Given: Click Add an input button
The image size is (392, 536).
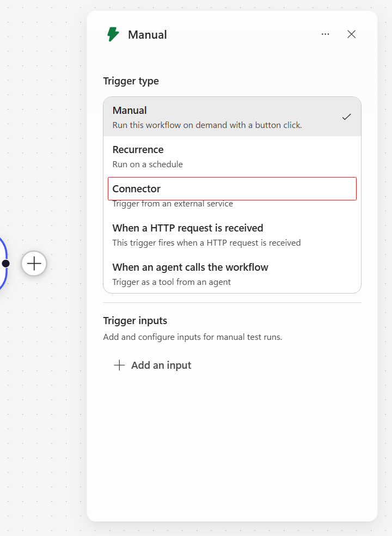Looking at the screenshot, I should [x=153, y=365].
